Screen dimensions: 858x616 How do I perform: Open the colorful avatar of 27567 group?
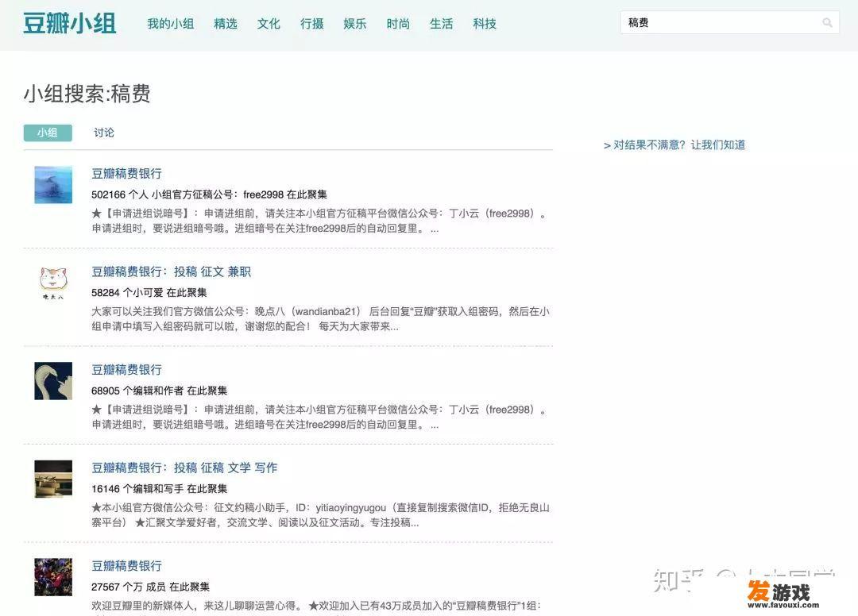coord(53,577)
